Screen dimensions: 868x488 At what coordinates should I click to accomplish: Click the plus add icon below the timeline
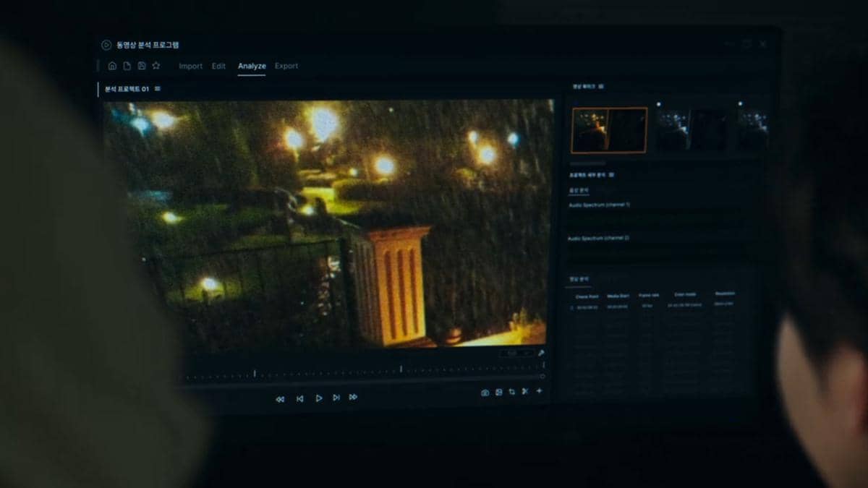coord(539,391)
